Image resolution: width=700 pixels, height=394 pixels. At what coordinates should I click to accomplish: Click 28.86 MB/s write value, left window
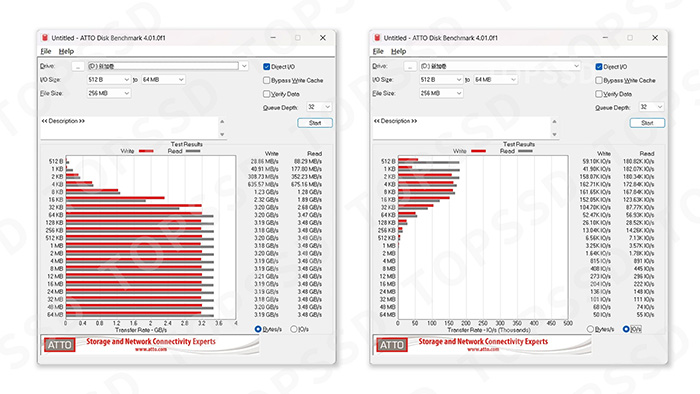[x=264, y=162]
